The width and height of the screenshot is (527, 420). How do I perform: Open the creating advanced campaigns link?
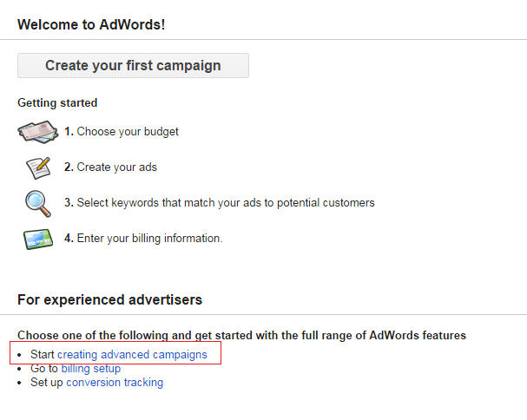click(133, 355)
